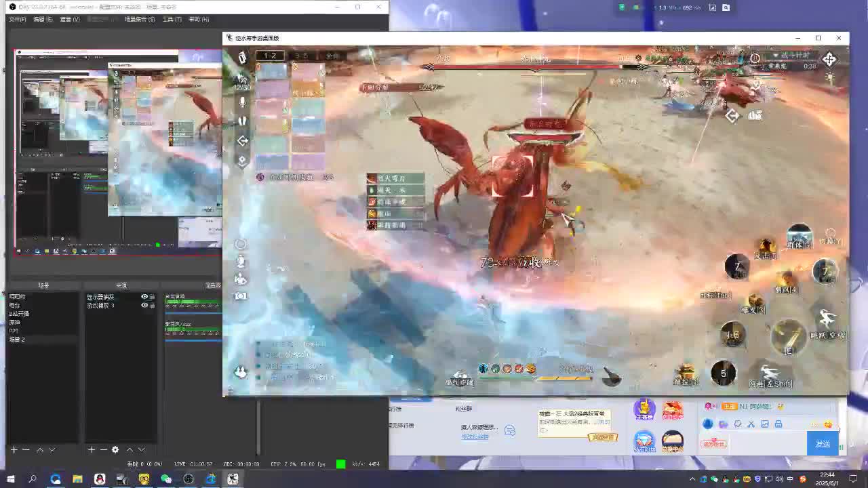Click the number 5 skill button in game

tap(724, 373)
